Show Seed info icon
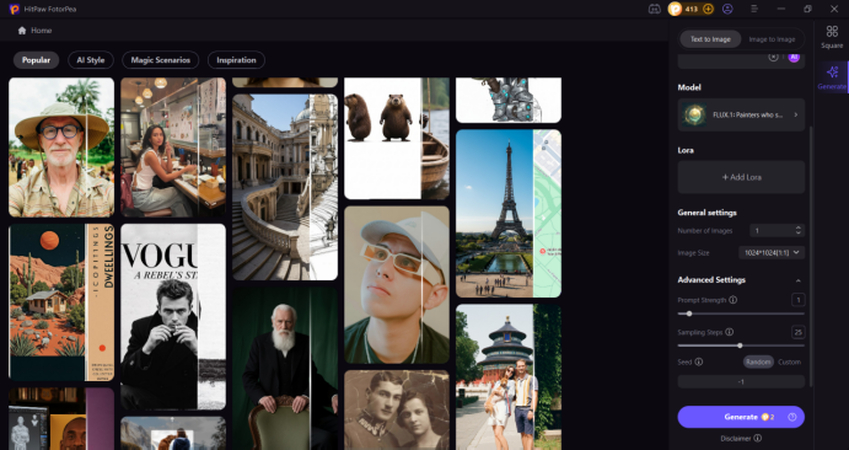The image size is (849, 450). pyautogui.click(x=699, y=362)
